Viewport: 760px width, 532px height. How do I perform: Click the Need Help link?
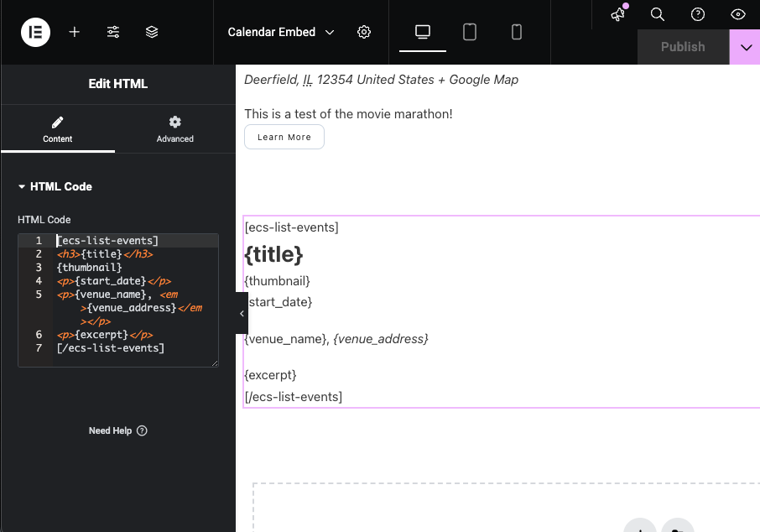(117, 430)
